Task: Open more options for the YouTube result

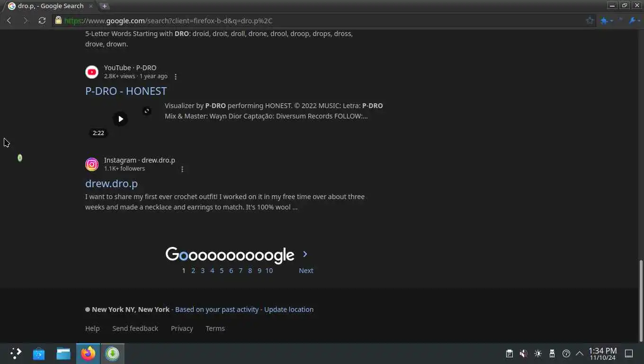Action: click(176, 77)
